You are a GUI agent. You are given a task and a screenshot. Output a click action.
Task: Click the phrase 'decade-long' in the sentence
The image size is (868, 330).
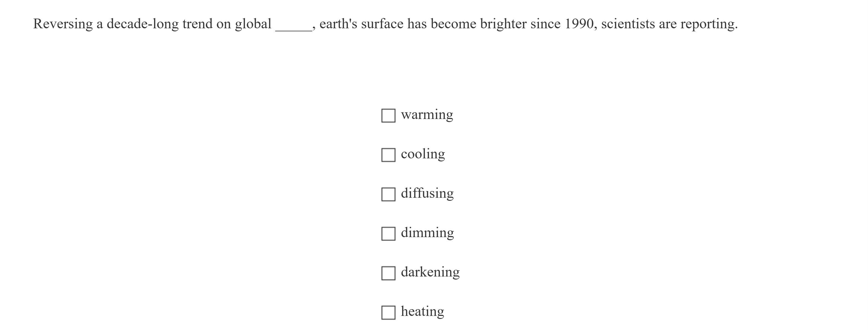tap(142, 24)
